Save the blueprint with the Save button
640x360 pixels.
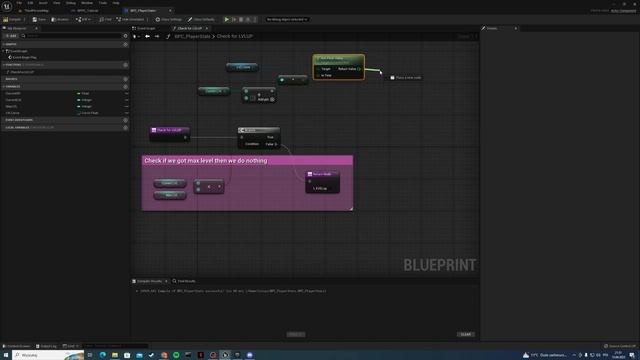(x=39, y=19)
